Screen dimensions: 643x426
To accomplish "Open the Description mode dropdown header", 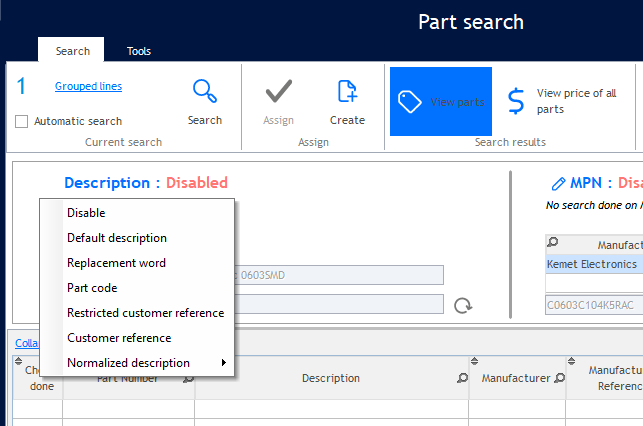I will point(145,183).
